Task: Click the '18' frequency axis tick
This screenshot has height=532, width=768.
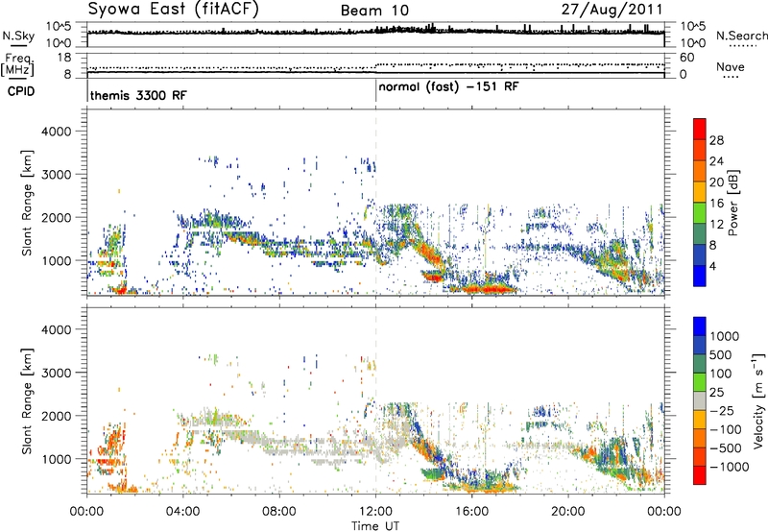Action: coord(64,58)
